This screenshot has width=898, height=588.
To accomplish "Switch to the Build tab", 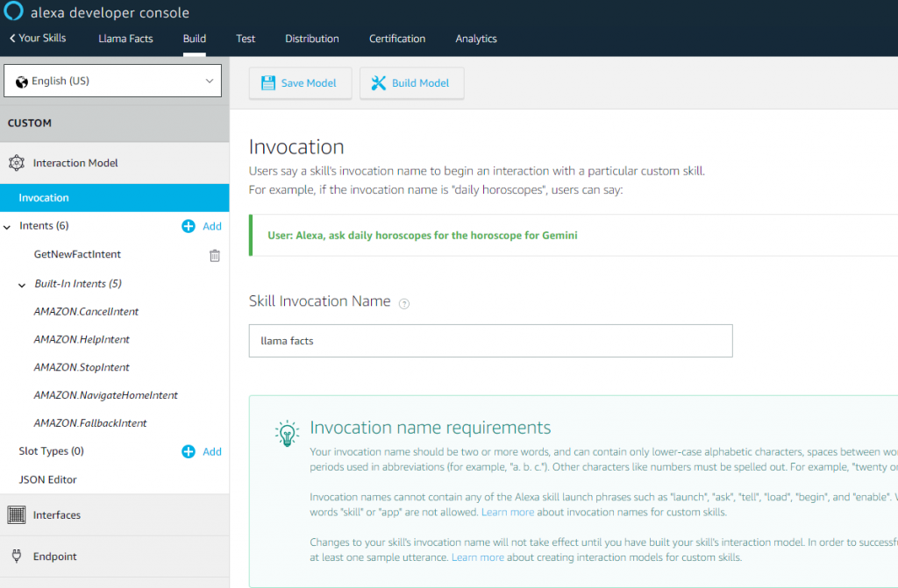I will coord(195,39).
